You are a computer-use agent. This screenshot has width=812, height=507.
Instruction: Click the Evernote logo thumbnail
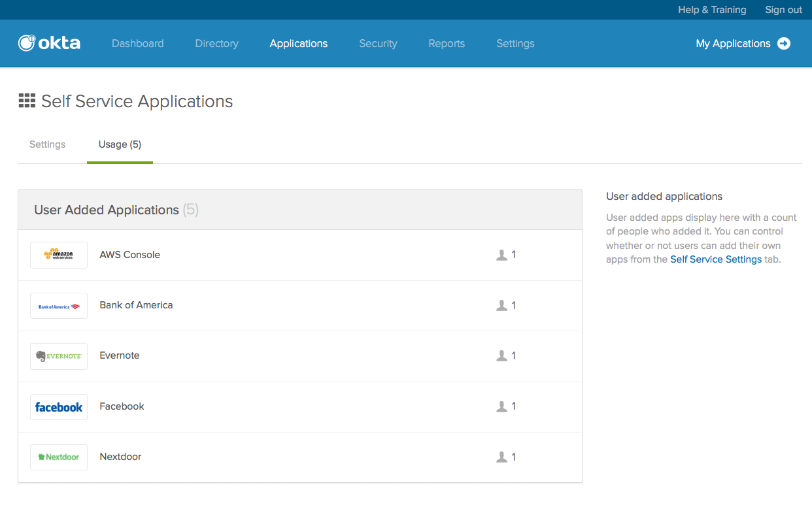coord(59,356)
